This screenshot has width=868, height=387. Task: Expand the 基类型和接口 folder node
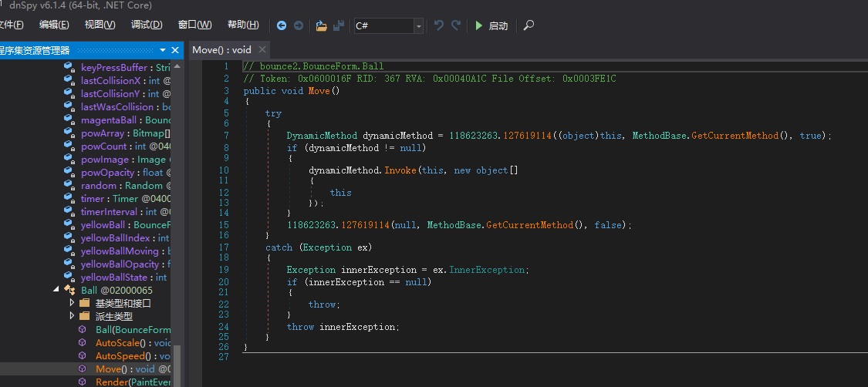click(72, 304)
